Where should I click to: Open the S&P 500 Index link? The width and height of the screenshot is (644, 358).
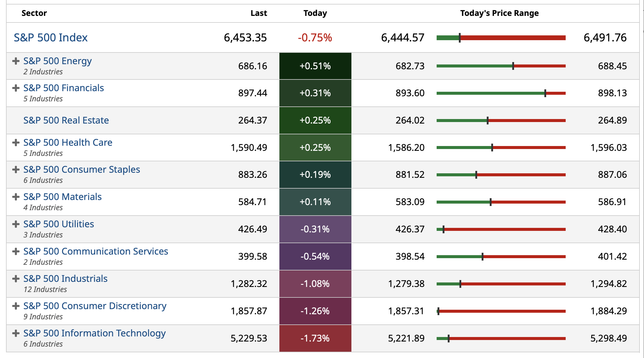(51, 38)
